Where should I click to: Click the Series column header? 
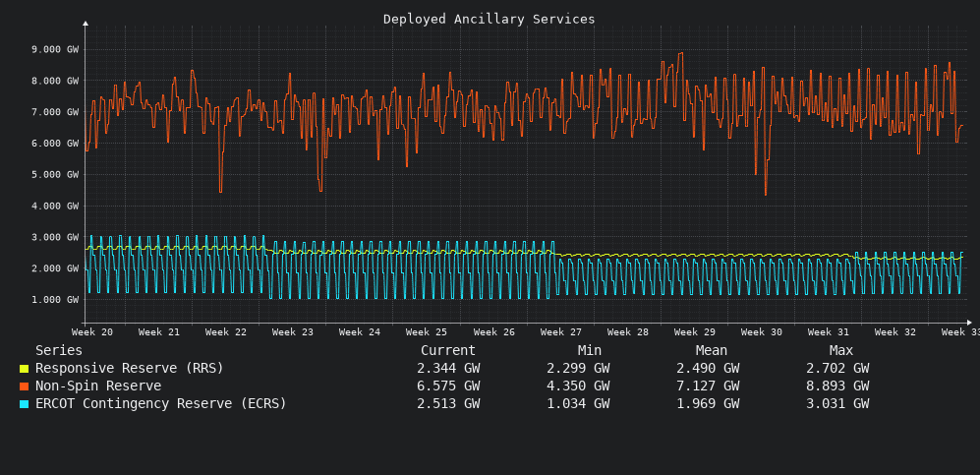pos(59,351)
